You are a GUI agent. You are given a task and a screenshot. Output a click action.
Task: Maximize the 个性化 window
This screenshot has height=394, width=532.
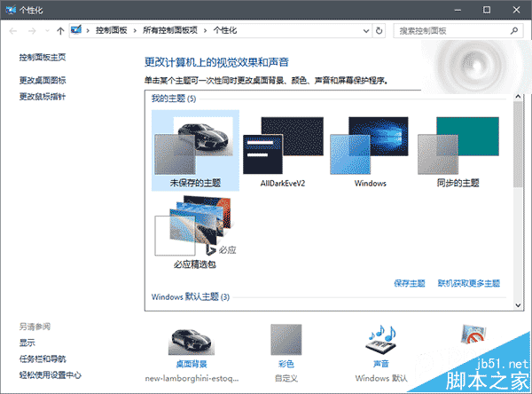click(x=487, y=10)
